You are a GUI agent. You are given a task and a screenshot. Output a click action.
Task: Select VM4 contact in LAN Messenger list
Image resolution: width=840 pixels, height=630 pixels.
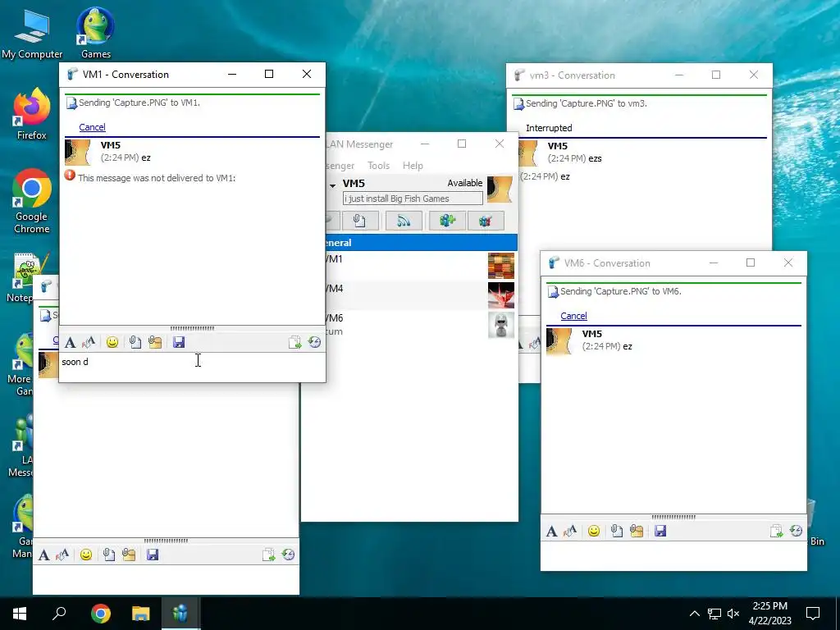pyautogui.click(x=421, y=294)
